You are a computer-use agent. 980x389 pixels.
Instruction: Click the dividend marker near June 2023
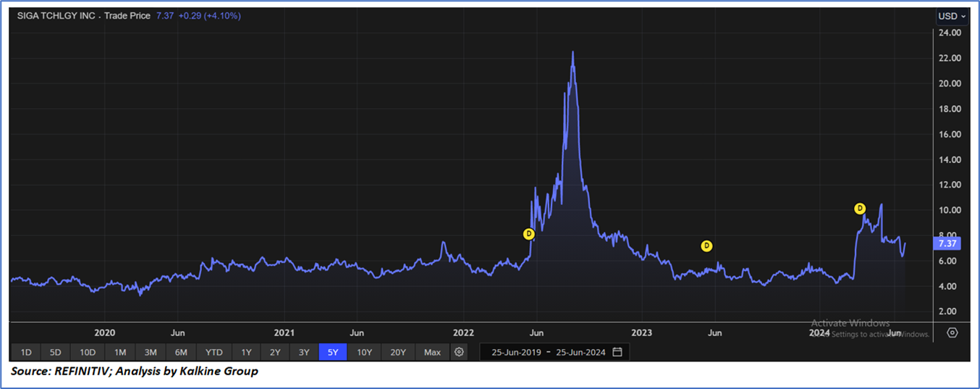pyautogui.click(x=707, y=246)
